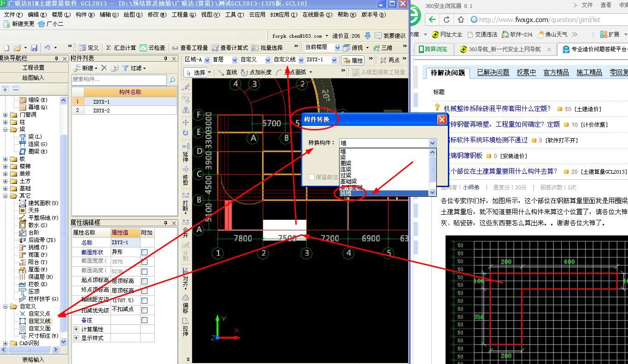
Task: Click 新建变更 button
Action: (x=19, y=24)
